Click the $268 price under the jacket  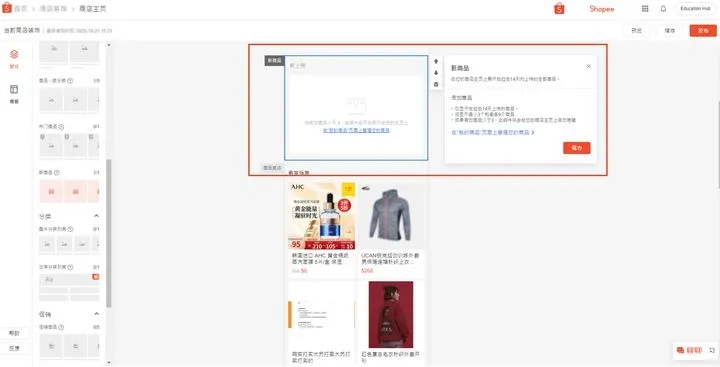367,271
